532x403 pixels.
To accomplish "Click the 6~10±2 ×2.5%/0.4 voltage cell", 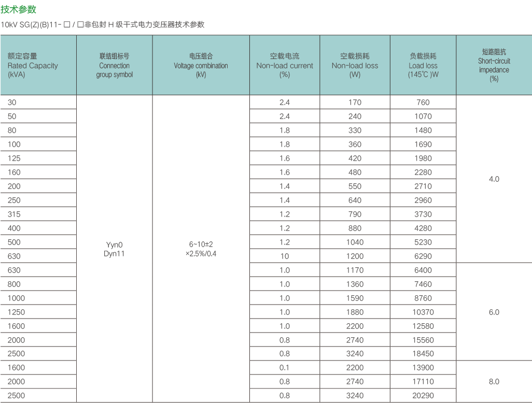I will coord(201,249).
